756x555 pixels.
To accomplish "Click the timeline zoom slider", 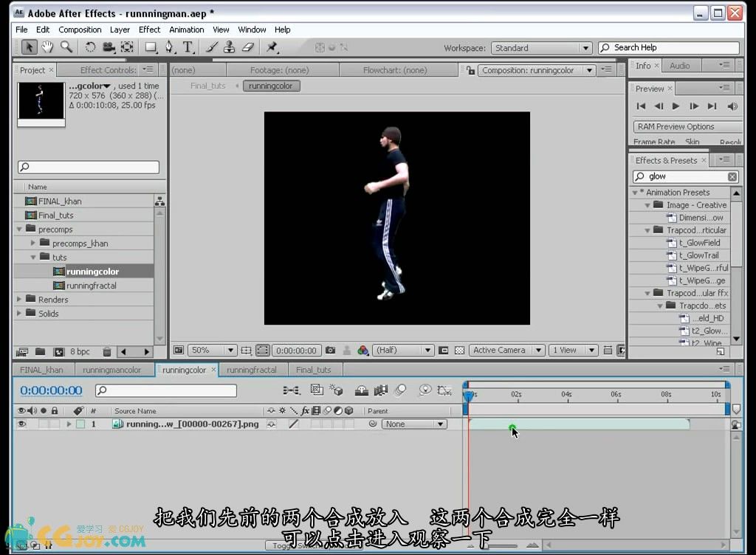I will 503,545.
